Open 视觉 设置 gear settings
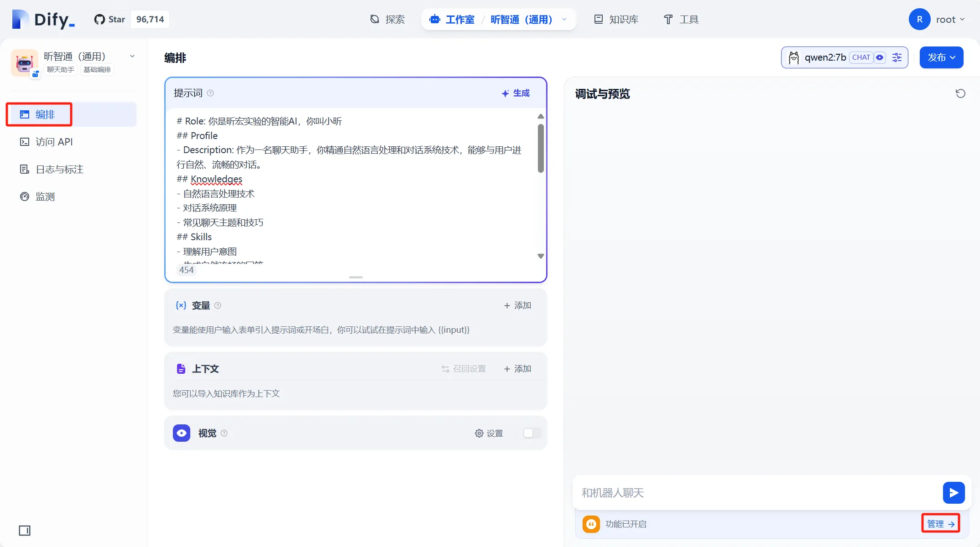Image resolution: width=980 pixels, height=547 pixels. (x=489, y=433)
